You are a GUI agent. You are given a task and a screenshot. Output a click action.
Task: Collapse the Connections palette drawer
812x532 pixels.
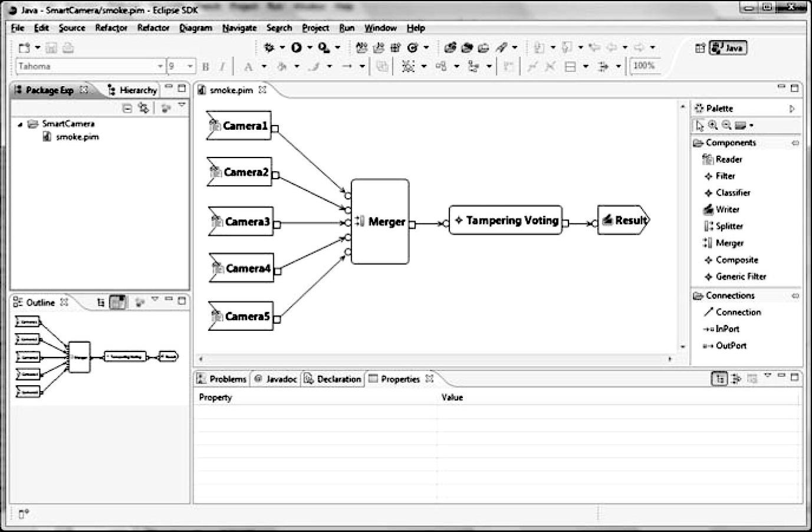[795, 295]
